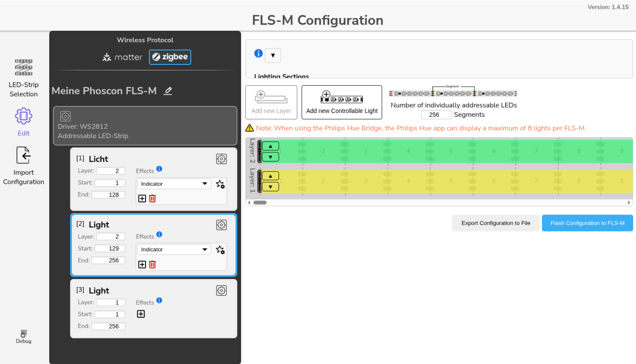Click the disabled Add new Layer card
This screenshot has height=364, width=636.
coord(271,102)
